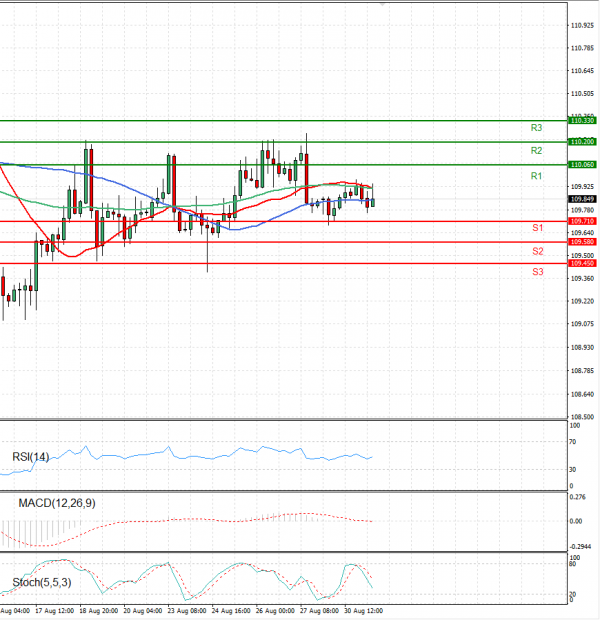Click the 108.640 price axis value
The image size is (600, 620).
582,394
